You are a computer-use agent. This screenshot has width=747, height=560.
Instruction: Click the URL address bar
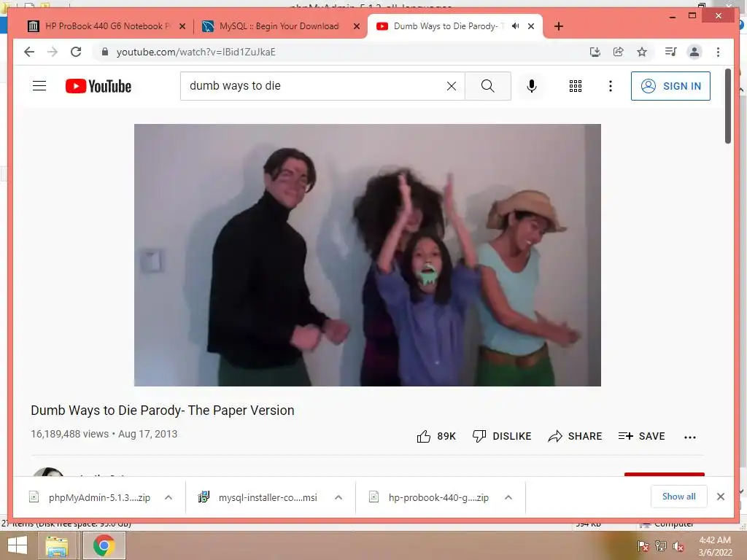(x=343, y=52)
